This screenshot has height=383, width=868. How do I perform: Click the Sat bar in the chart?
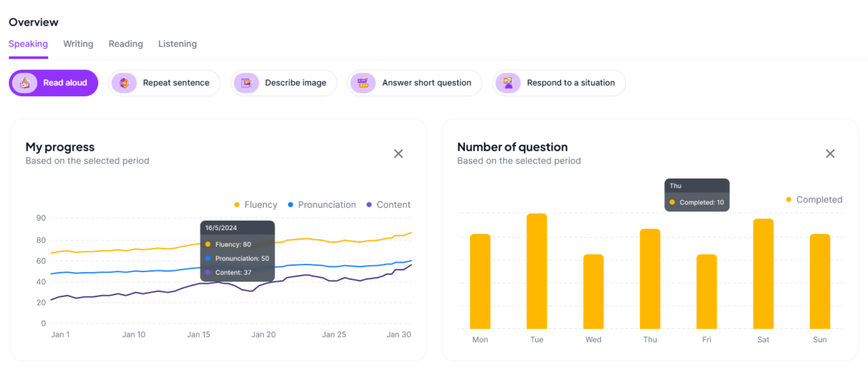click(763, 274)
